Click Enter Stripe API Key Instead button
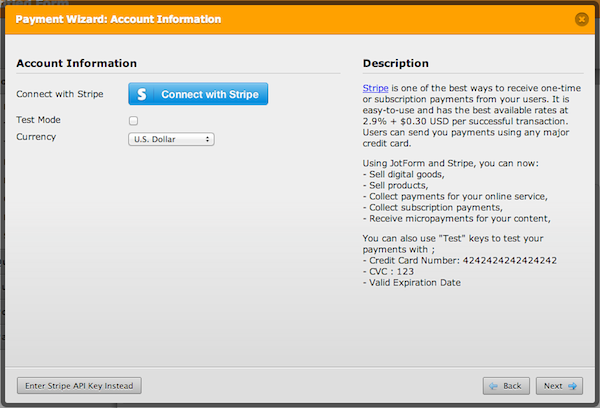The height and width of the screenshot is (408, 600). click(x=79, y=386)
